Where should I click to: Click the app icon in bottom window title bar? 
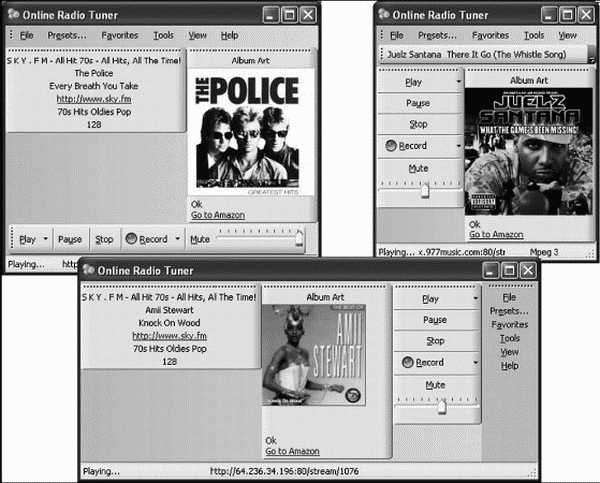pos(89,270)
